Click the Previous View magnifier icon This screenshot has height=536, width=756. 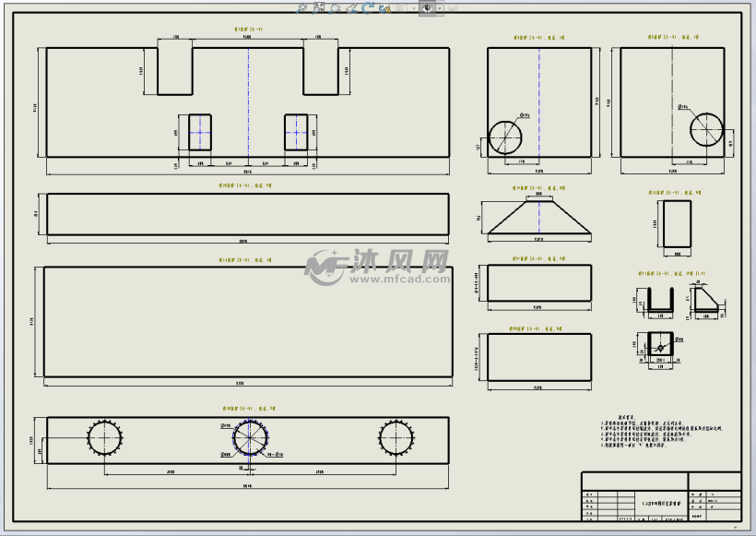pos(336,7)
